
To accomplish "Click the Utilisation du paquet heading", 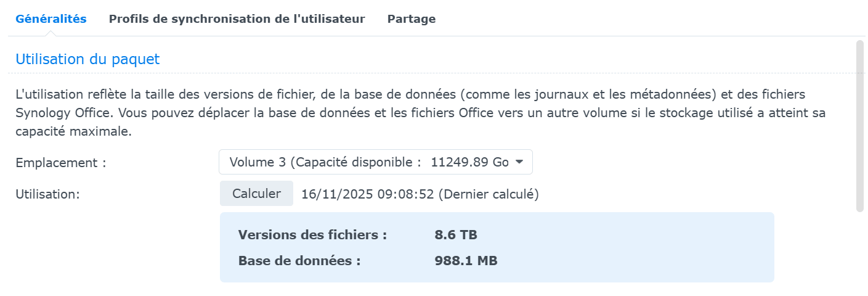I will pos(87,59).
